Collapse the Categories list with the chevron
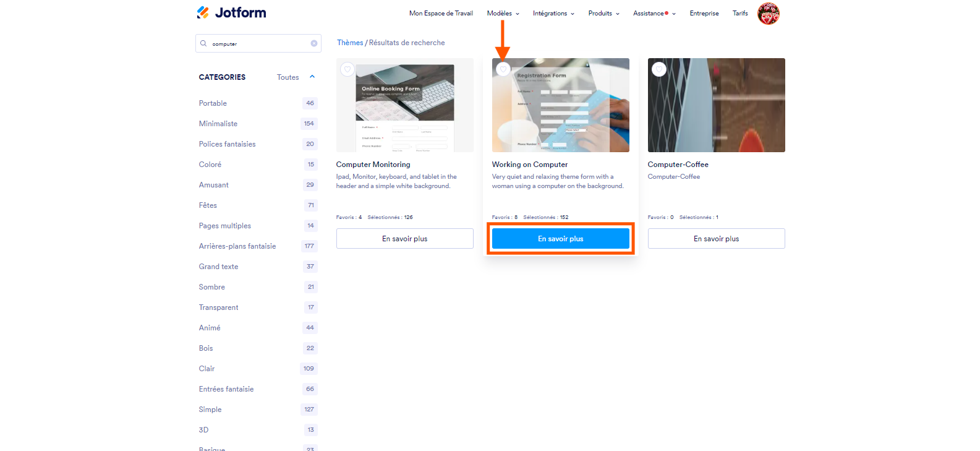Screen dimensions: 980x451 coord(312,77)
